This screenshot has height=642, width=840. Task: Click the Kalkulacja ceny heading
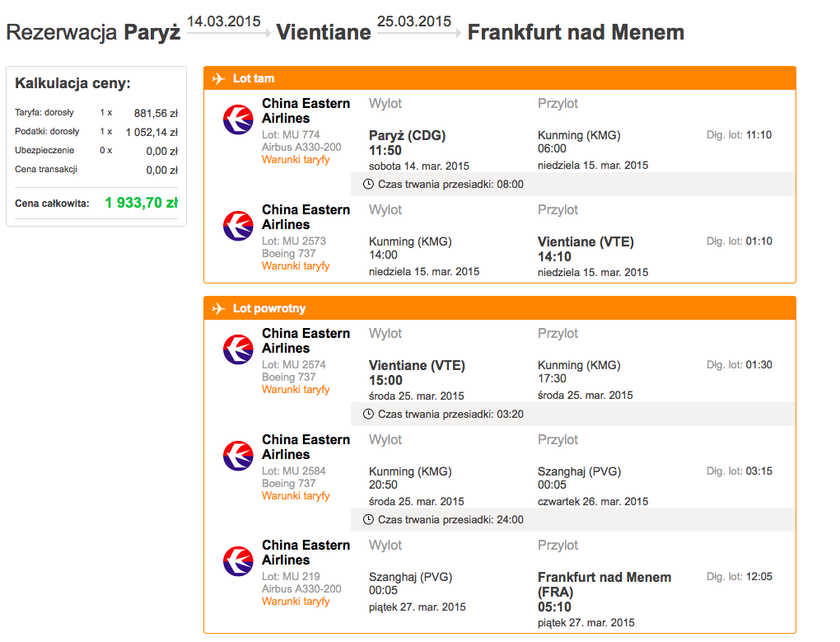[x=72, y=83]
